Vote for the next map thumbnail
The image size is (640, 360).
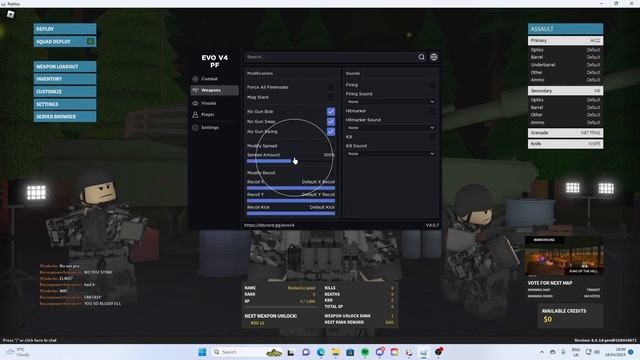tap(564, 256)
